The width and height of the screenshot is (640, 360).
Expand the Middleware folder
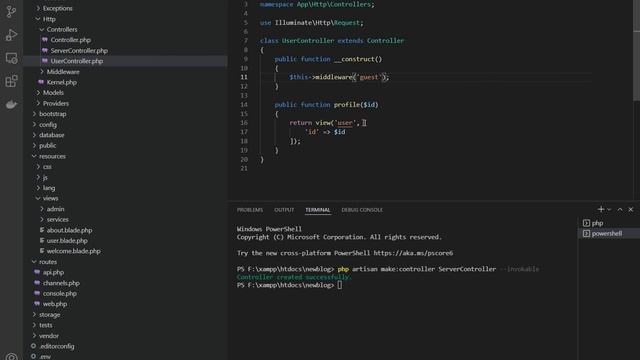click(63, 72)
